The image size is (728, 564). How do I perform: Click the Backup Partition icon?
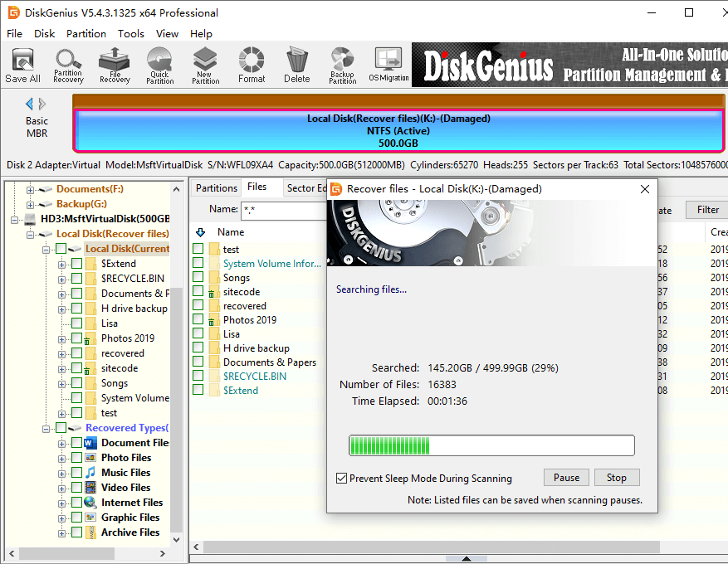(342, 66)
